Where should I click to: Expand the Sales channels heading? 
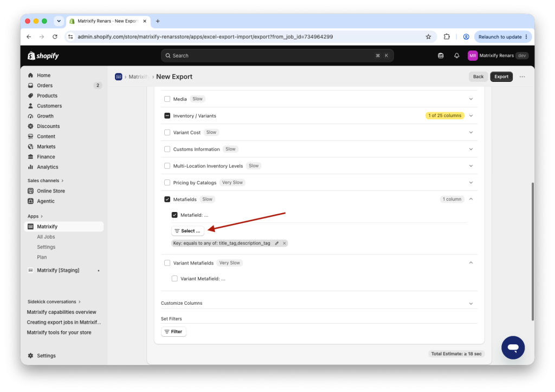tap(46, 181)
